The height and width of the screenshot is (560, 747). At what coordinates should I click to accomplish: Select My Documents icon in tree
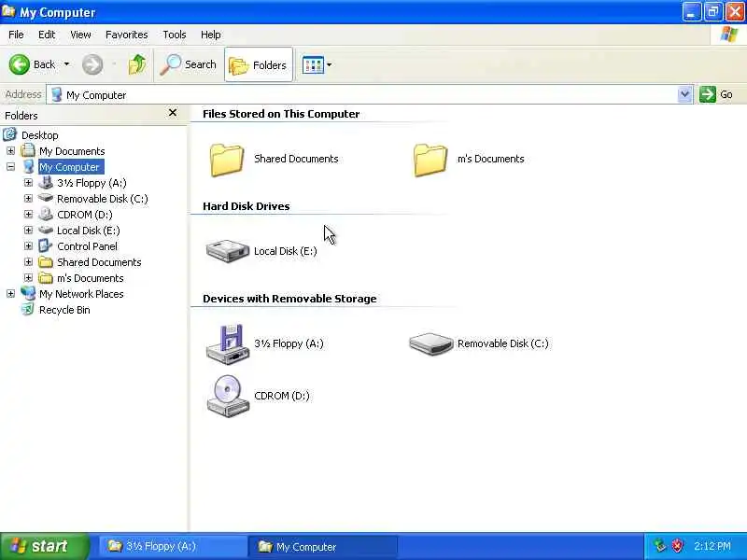(x=28, y=150)
